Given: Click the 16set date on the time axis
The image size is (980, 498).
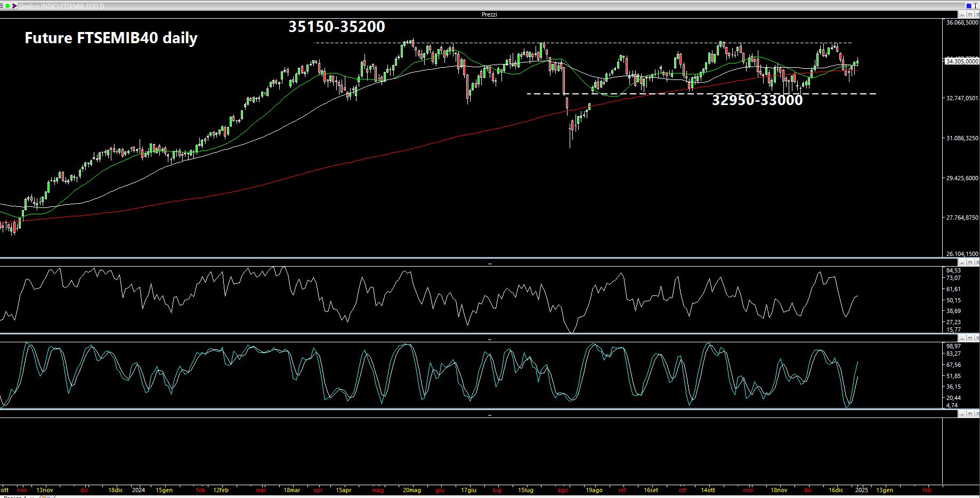Looking at the screenshot, I should 651,489.
